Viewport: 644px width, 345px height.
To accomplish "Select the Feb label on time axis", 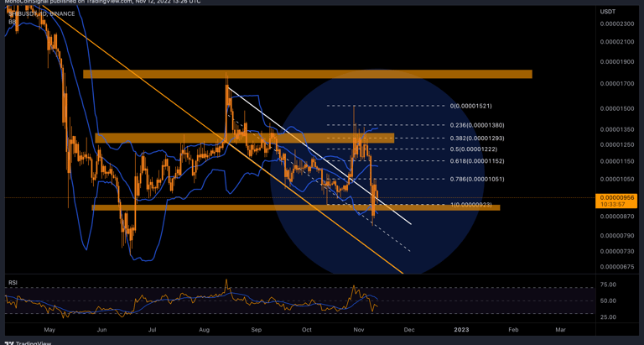I will (x=513, y=330).
